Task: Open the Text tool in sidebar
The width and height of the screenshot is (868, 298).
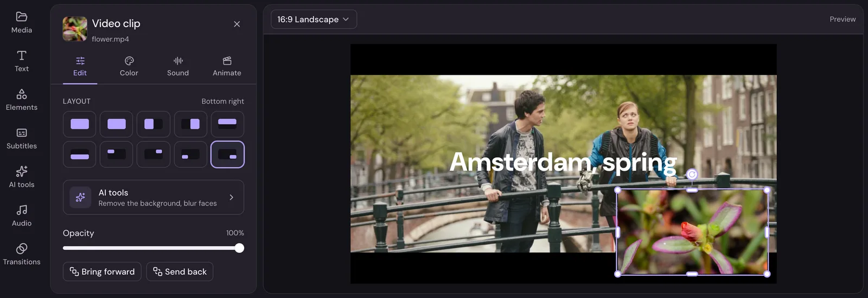Action: [22, 61]
